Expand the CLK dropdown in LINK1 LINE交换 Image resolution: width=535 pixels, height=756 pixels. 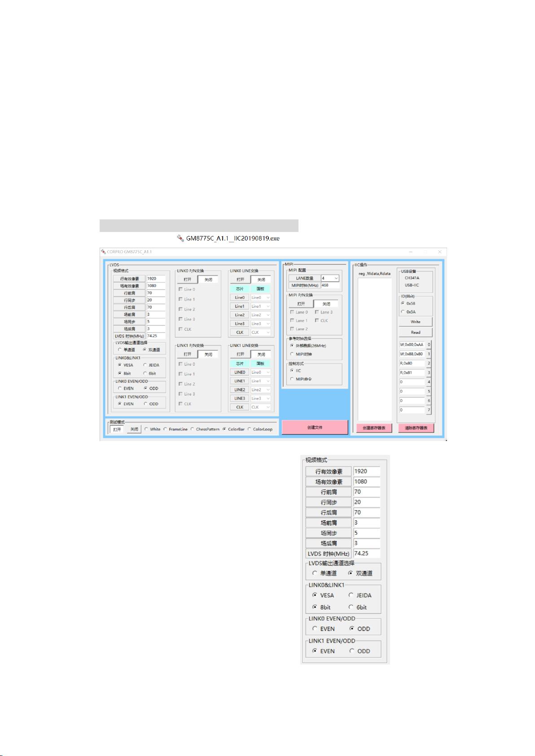click(x=268, y=407)
